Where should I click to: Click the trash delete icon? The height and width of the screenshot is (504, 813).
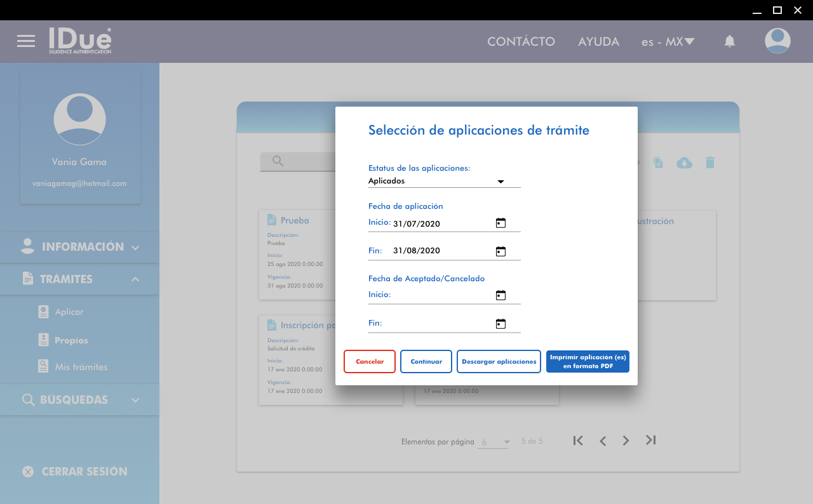pos(710,162)
